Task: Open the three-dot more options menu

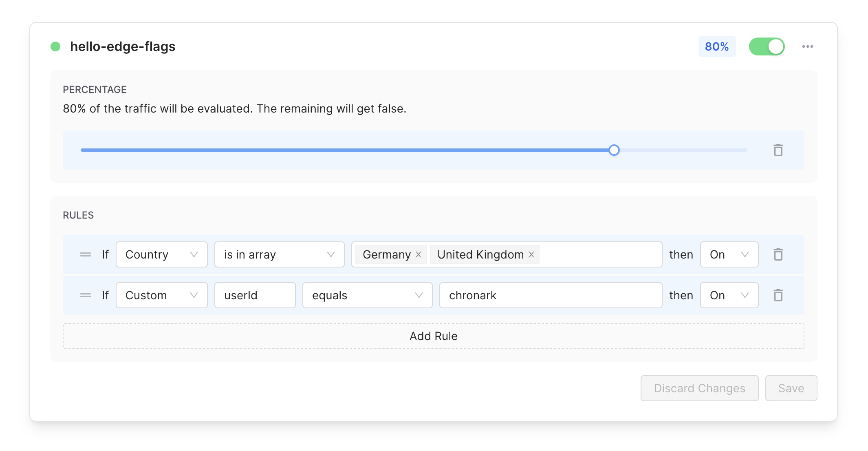Action: click(x=807, y=46)
